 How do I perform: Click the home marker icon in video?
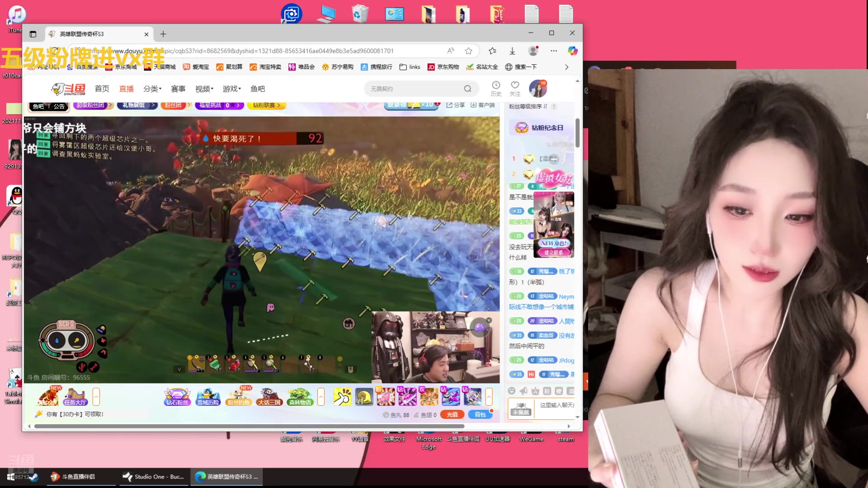[x=349, y=324]
